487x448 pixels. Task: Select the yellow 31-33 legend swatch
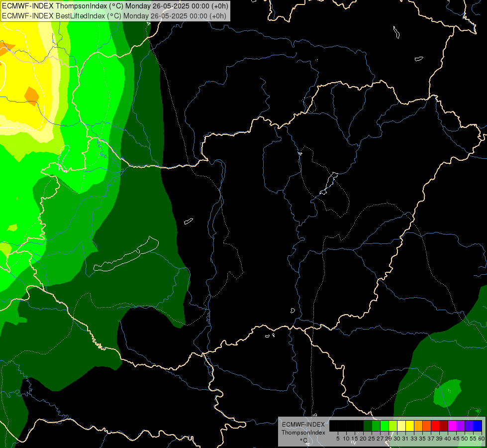[410, 426]
